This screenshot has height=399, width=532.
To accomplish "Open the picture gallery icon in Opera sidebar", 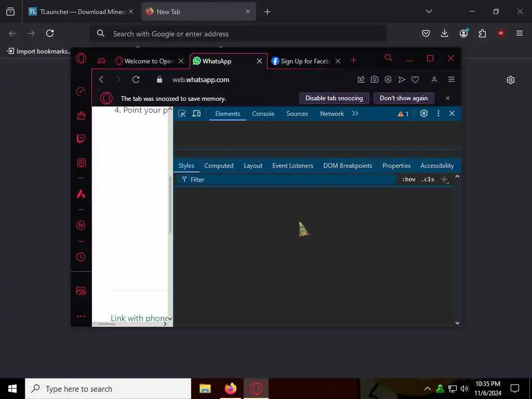I will [x=81, y=291].
